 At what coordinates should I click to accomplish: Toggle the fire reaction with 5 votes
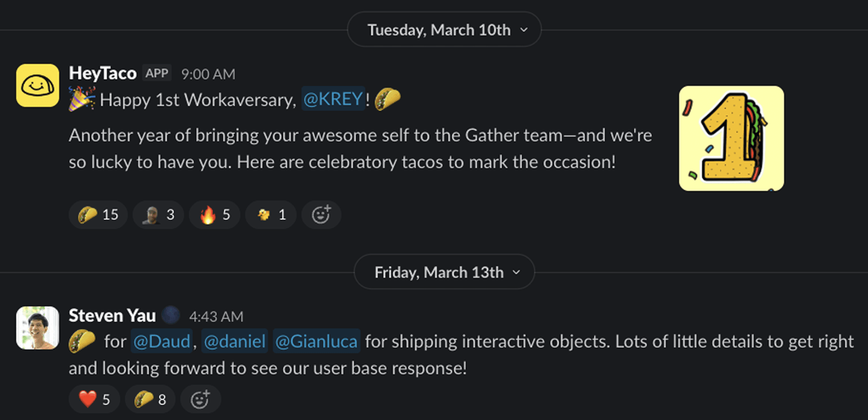pyautogui.click(x=215, y=215)
